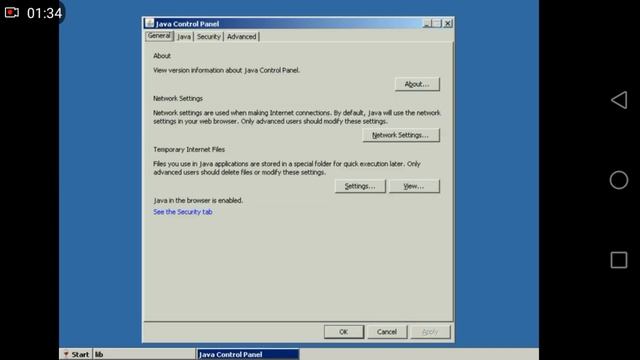Select Java Control Panel taskbar entry
Image resolution: width=640 pixels, height=360 pixels.
(x=248, y=354)
